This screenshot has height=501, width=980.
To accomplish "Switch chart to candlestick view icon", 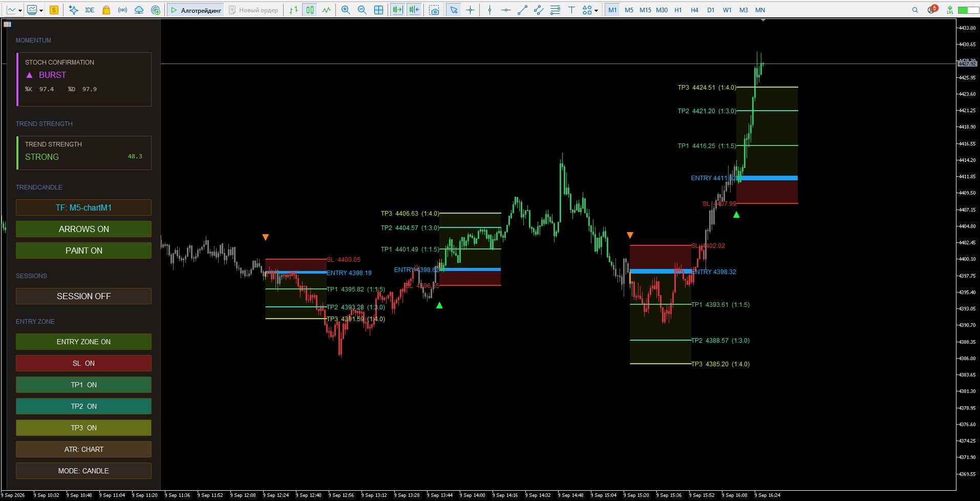I will click(x=310, y=10).
